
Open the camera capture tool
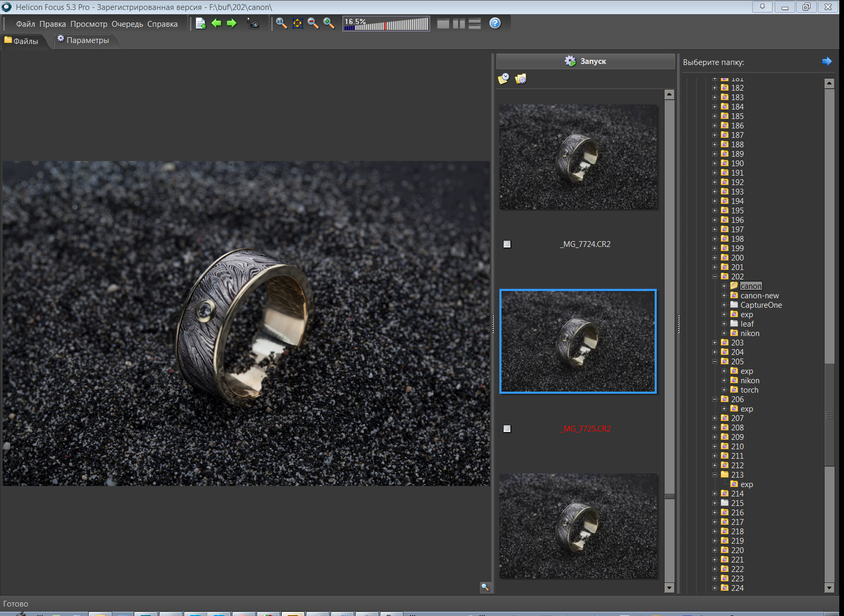(x=253, y=24)
